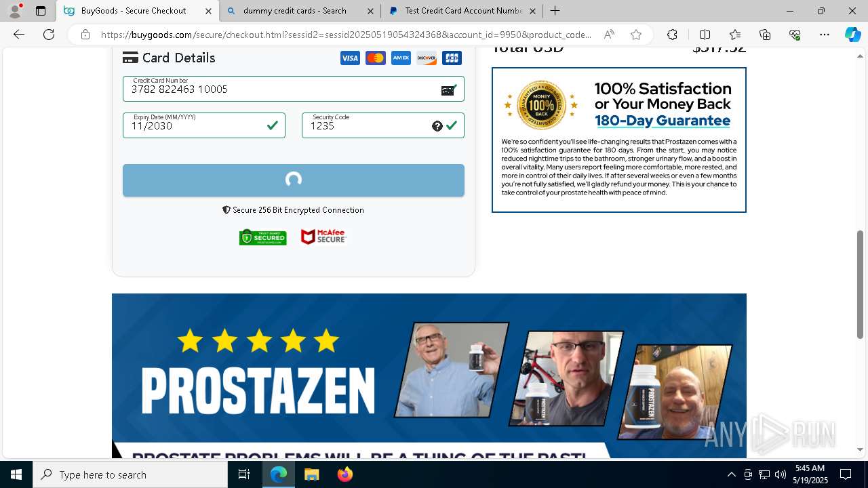Viewport: 868px width, 488px height.
Task: Click the card icon in Credit Card Number field
Action: point(449,90)
